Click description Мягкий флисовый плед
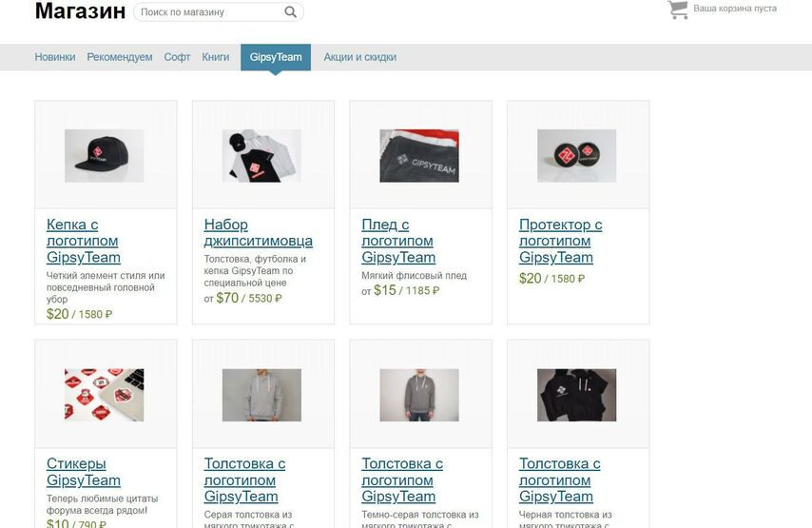 click(414, 276)
